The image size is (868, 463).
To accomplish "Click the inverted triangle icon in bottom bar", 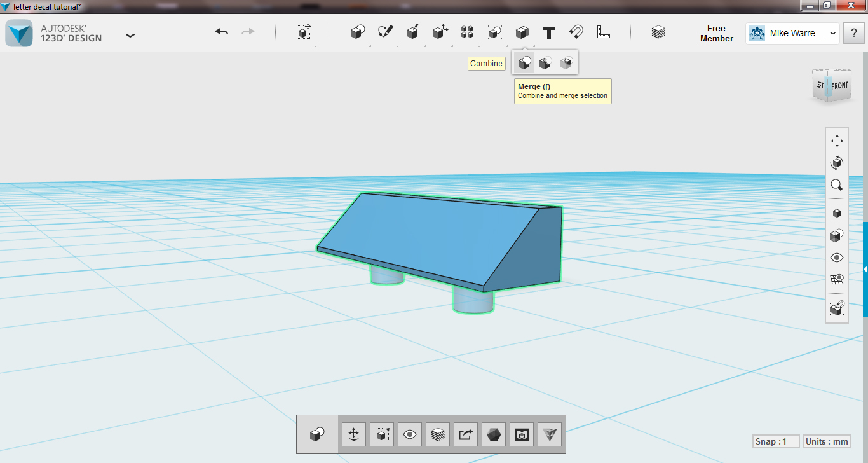I will pos(550,434).
